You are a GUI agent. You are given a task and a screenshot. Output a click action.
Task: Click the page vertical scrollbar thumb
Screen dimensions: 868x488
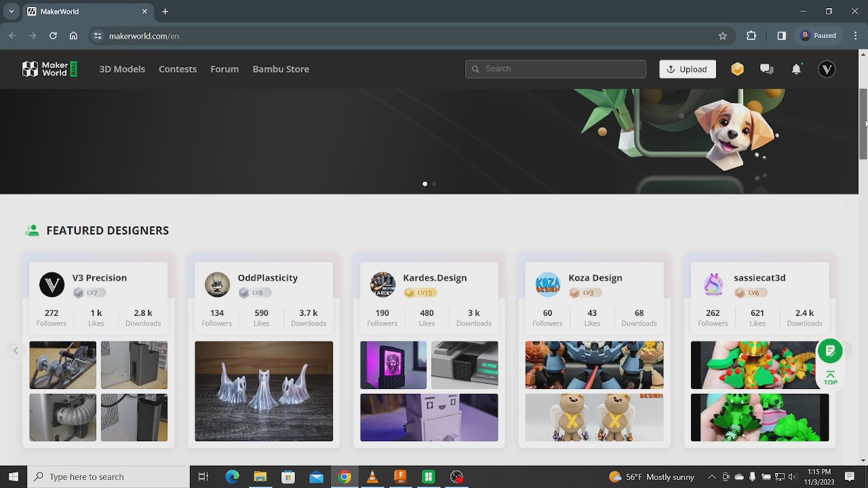click(863, 125)
